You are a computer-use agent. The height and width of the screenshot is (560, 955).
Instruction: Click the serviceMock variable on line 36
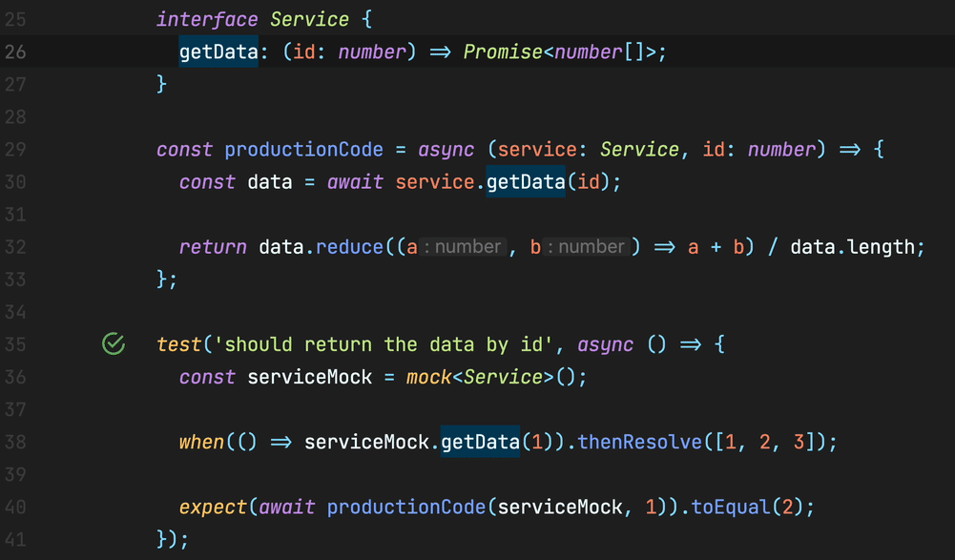(309, 377)
